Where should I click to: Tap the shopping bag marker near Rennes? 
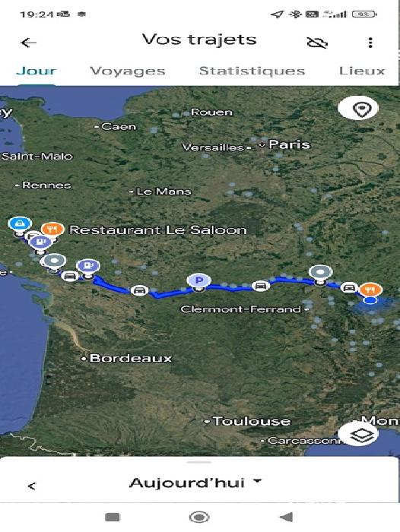point(21,224)
